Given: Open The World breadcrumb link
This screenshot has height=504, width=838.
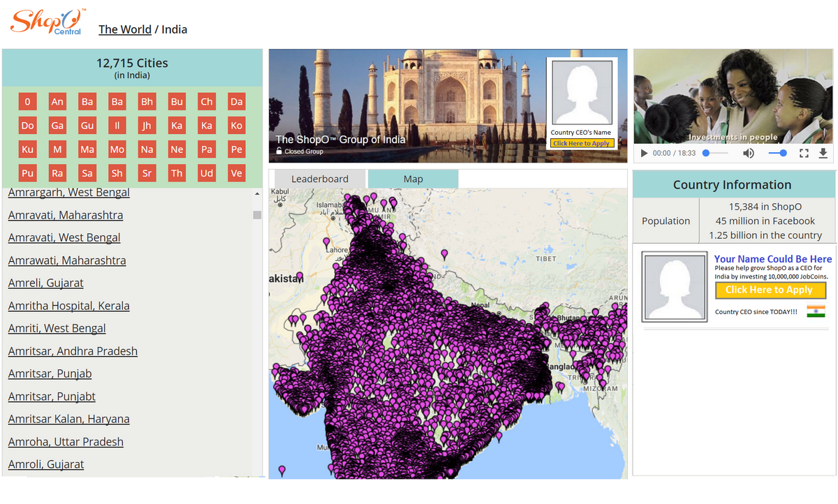Looking at the screenshot, I should 125,29.
